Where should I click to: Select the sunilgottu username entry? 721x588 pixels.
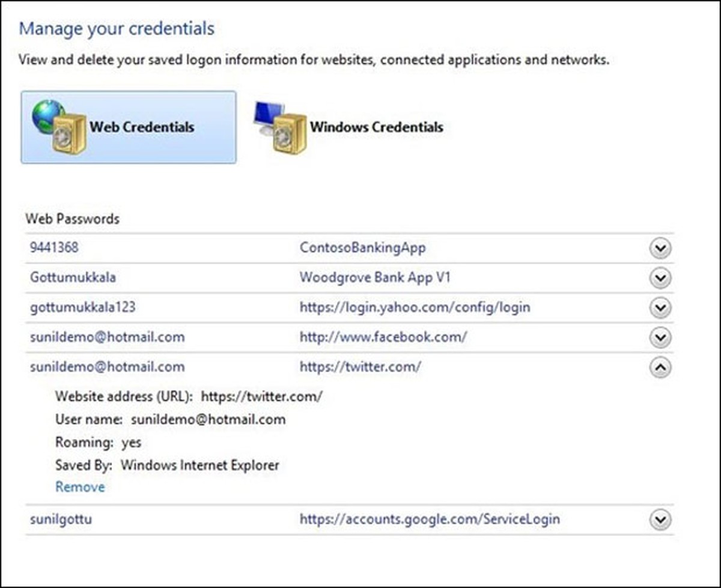tap(61, 519)
